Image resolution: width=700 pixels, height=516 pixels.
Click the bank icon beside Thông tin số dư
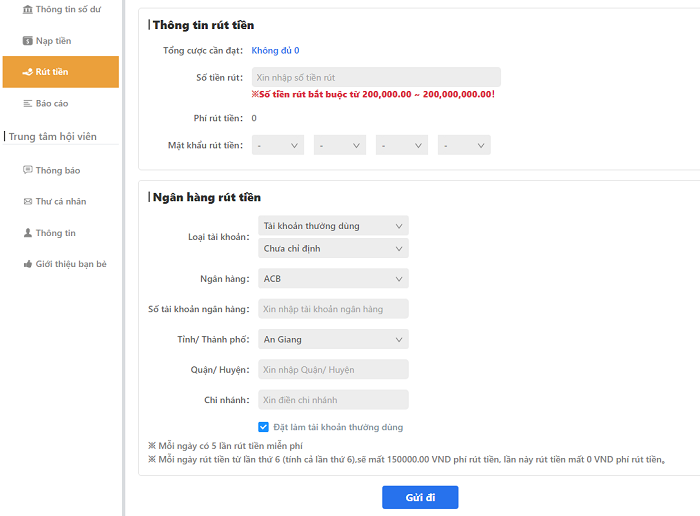coord(26,9)
